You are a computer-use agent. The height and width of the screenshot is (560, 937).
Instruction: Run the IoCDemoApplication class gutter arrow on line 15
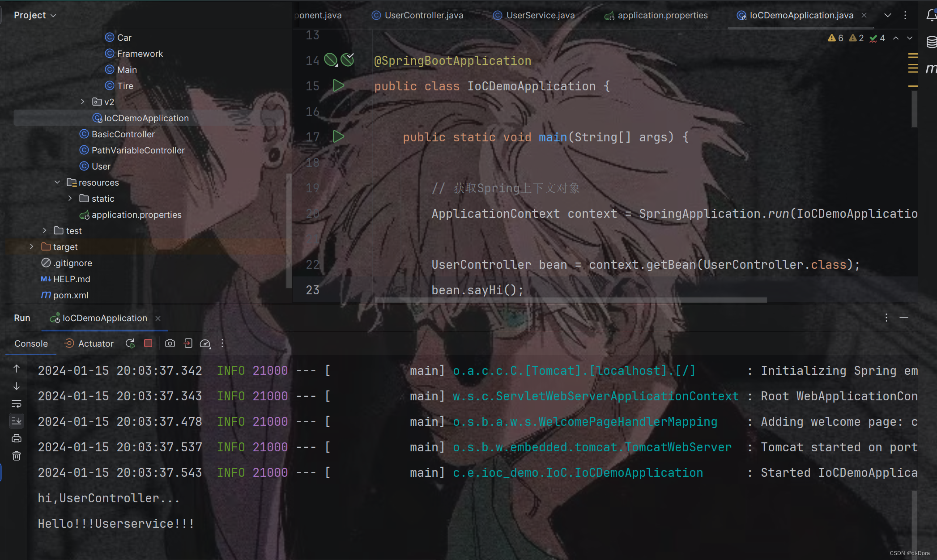[338, 85]
